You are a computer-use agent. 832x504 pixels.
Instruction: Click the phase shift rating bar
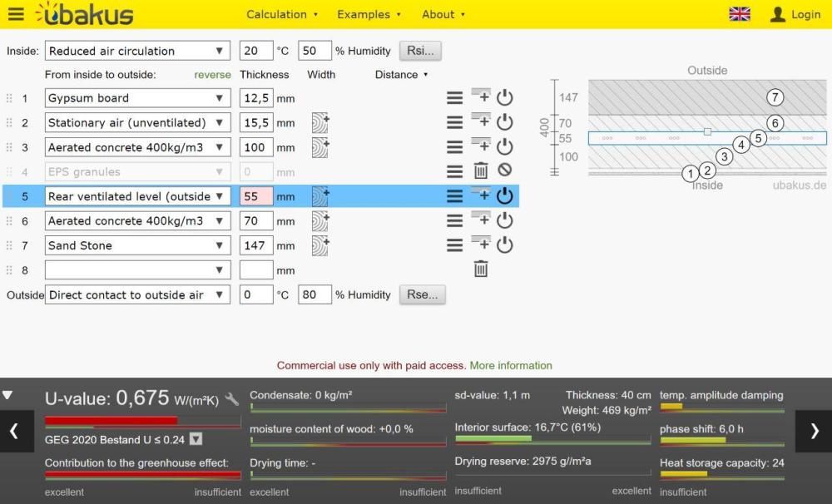[722, 441]
